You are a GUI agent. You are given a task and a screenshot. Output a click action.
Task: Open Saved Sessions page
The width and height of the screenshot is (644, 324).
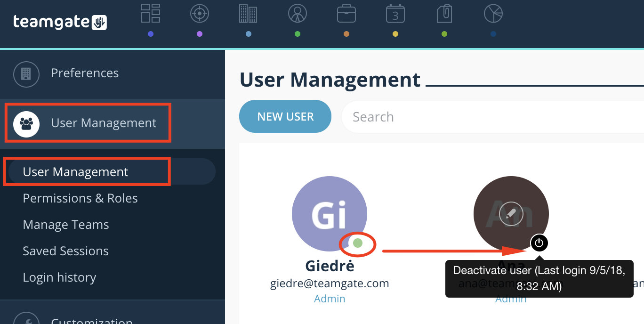click(x=66, y=251)
